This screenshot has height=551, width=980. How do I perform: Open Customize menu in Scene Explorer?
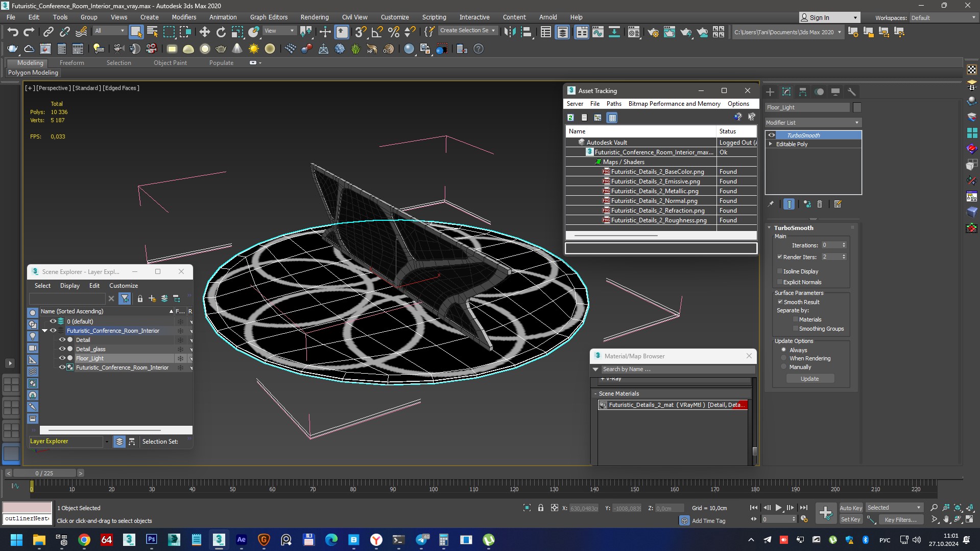pos(124,286)
